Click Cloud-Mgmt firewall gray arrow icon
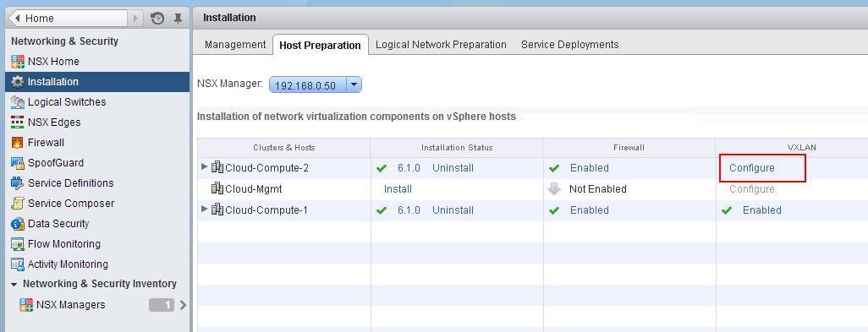Image resolution: width=868 pixels, height=332 pixels. 554,189
